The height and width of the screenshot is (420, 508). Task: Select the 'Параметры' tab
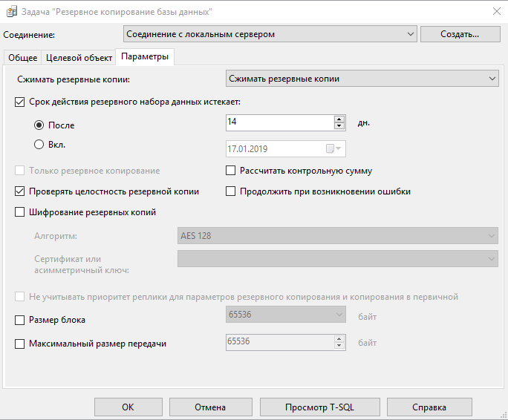point(145,56)
